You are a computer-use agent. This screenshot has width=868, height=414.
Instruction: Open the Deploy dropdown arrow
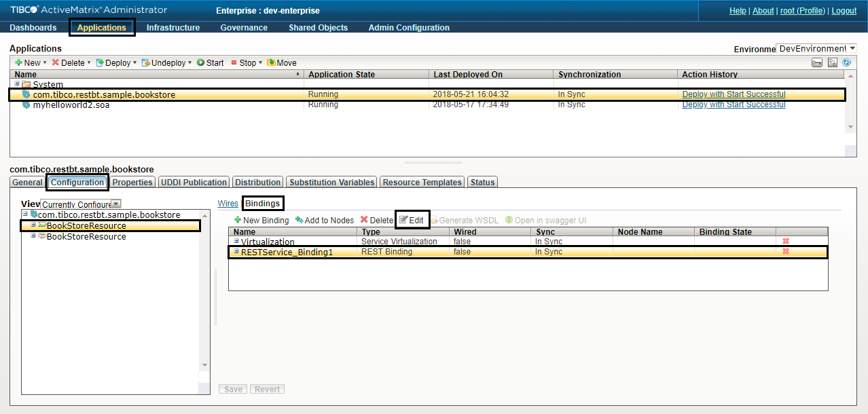134,62
